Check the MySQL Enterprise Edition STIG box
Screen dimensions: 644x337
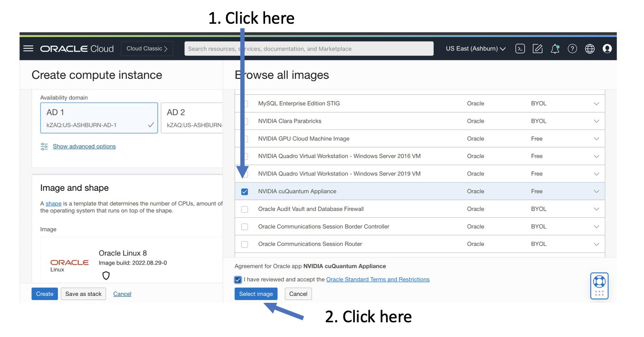[x=245, y=103]
